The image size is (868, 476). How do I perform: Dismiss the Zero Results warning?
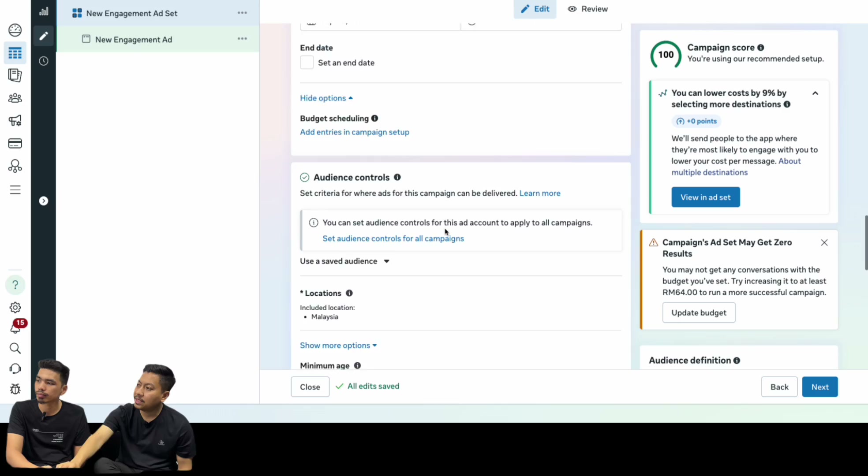click(x=824, y=242)
